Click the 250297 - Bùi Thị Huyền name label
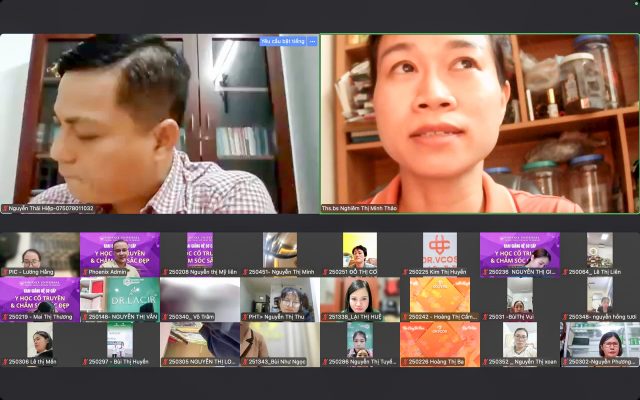Image resolution: width=640 pixels, height=400 pixels. pos(119,362)
